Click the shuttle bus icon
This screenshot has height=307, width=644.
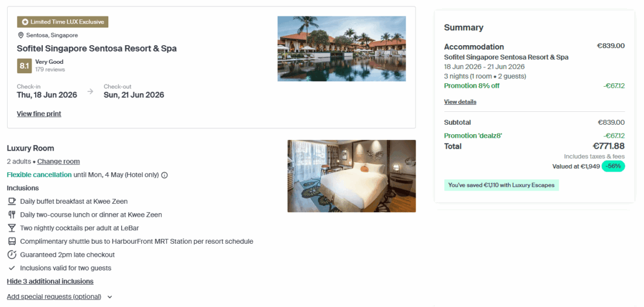tap(12, 241)
